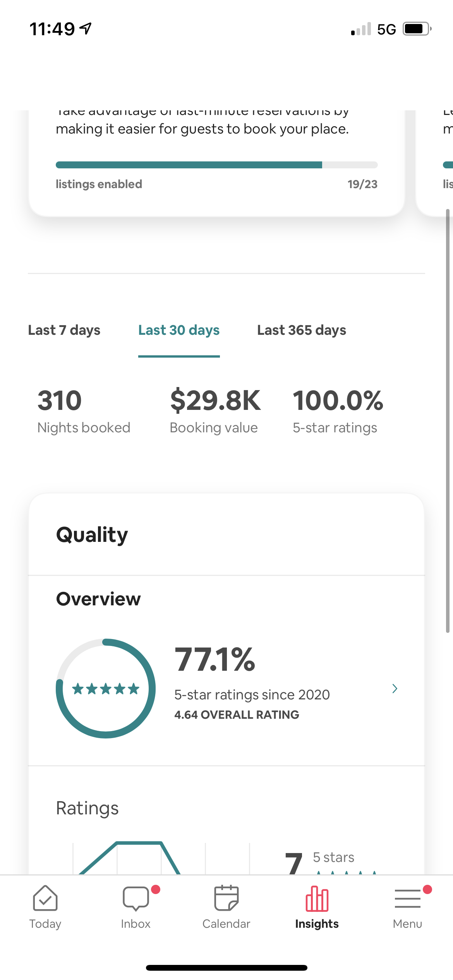Open the Inbox chat bubble icon

coord(136,898)
